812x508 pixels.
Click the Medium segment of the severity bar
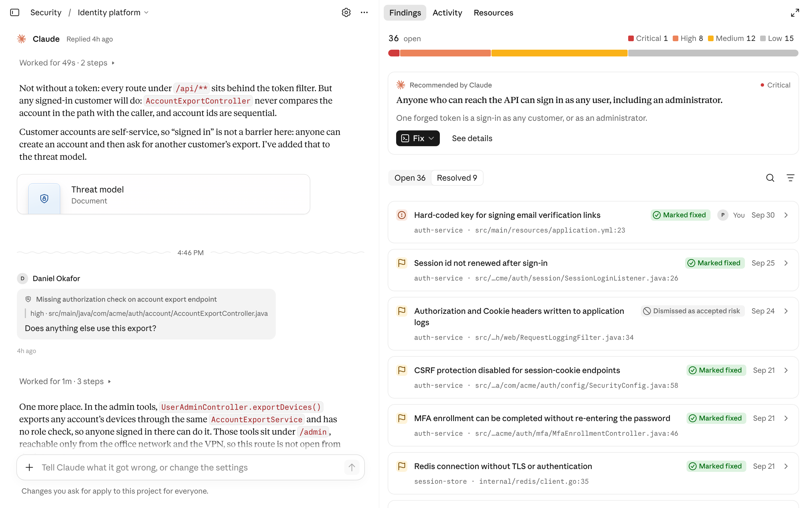point(559,53)
